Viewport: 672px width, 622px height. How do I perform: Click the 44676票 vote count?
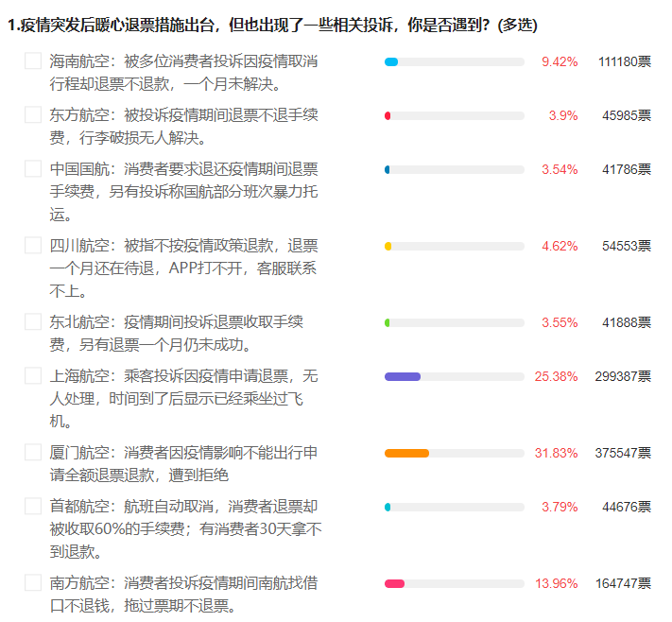click(627, 507)
